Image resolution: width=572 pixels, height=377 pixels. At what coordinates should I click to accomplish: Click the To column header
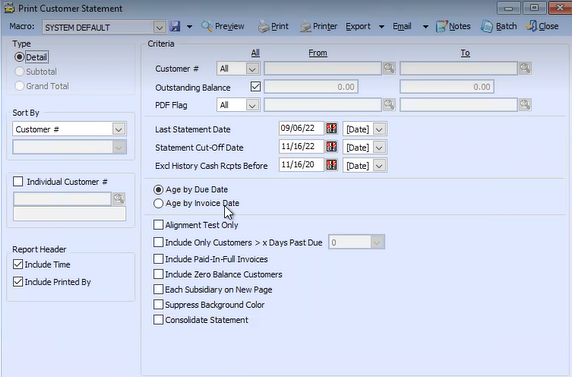point(465,53)
